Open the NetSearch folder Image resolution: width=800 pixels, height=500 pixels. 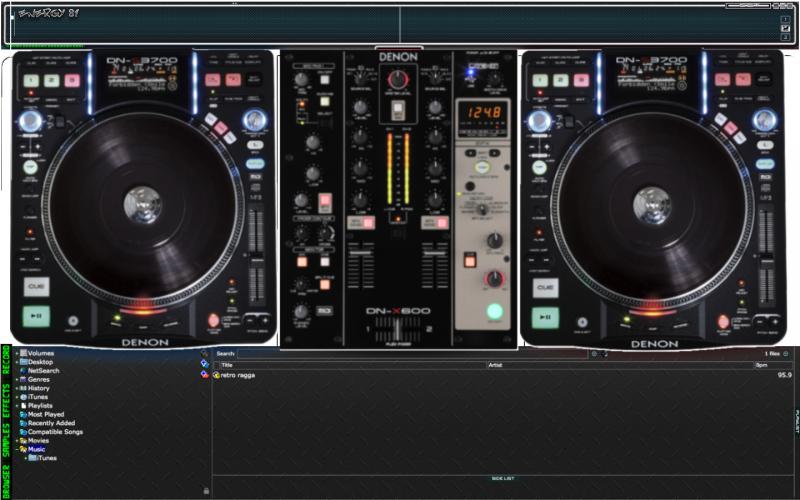(x=43, y=371)
